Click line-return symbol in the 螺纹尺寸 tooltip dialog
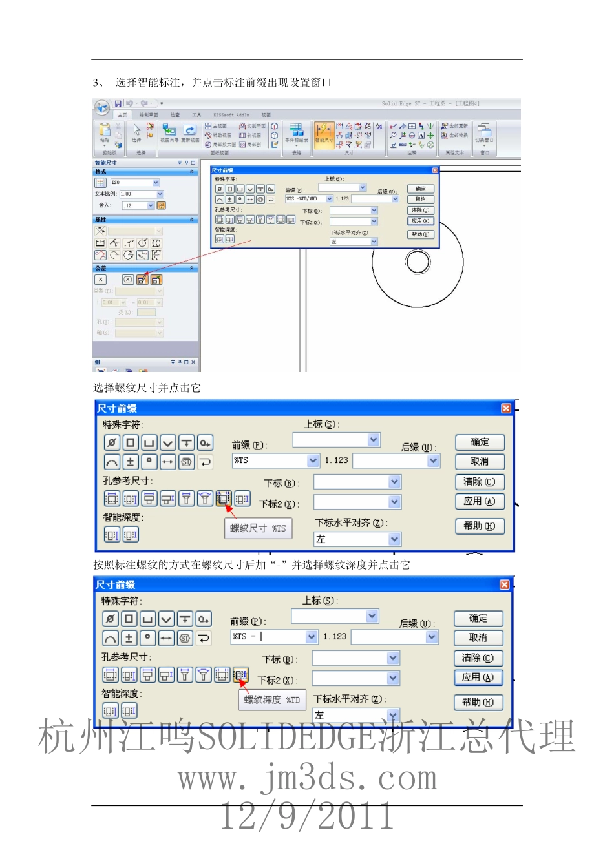This screenshot has height=868, width=614. 205,461
